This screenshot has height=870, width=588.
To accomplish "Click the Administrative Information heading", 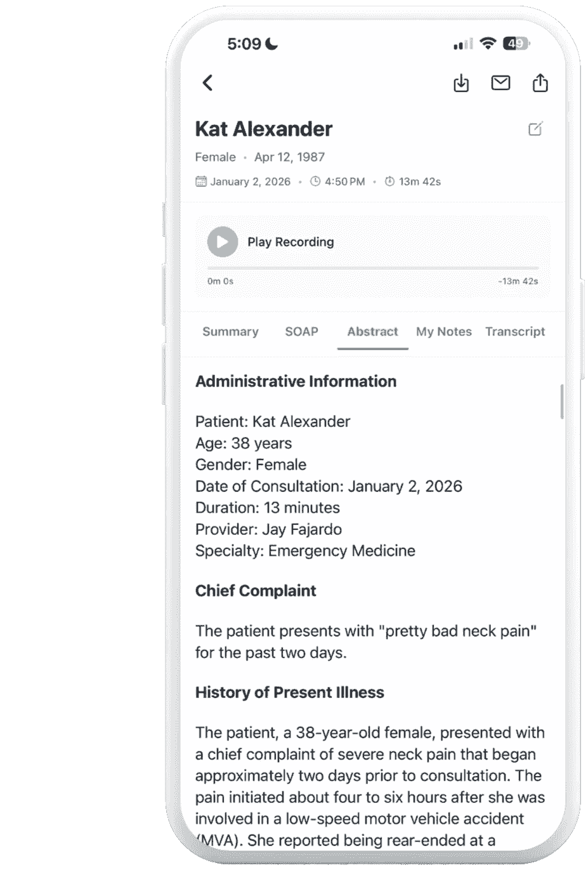I will (296, 381).
